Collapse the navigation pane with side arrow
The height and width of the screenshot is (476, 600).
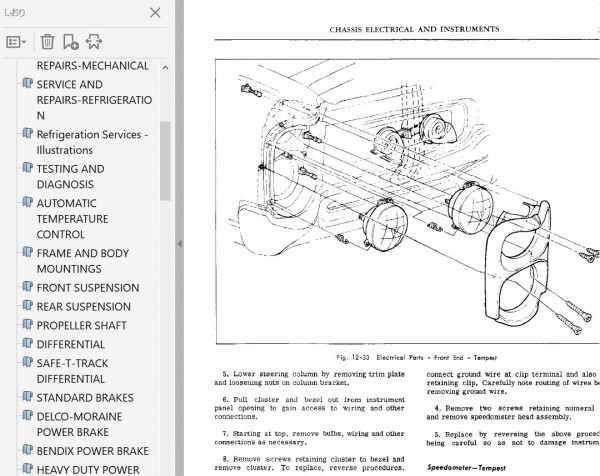coord(179,244)
